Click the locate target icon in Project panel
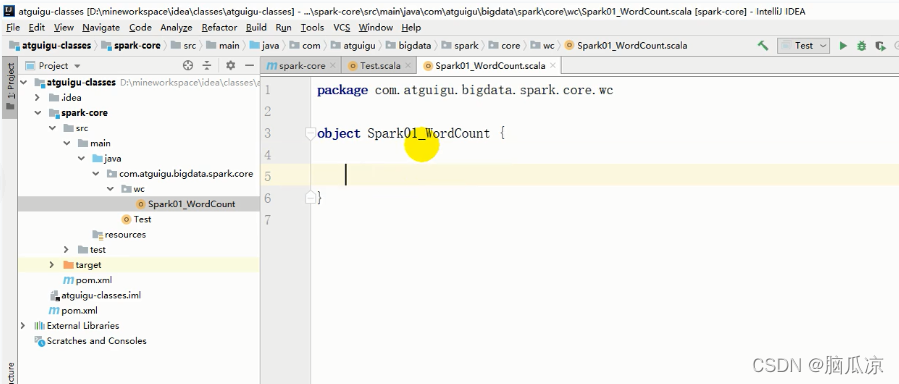Image resolution: width=899 pixels, height=384 pixels. [188, 65]
